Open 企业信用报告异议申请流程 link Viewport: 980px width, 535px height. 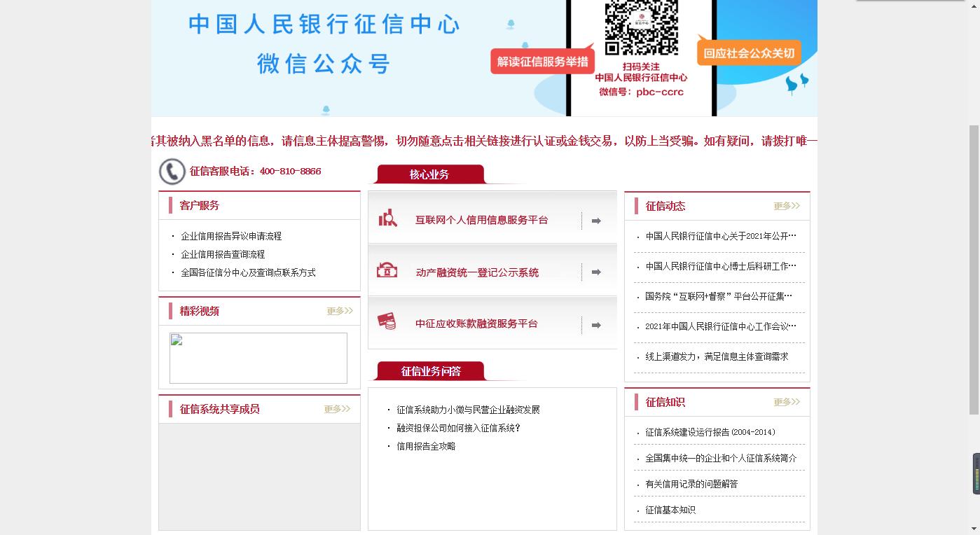pyautogui.click(x=231, y=236)
